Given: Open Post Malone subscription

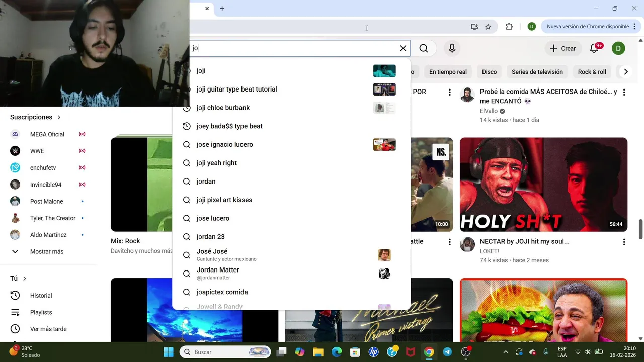Looking at the screenshot, I should click(x=48, y=201).
